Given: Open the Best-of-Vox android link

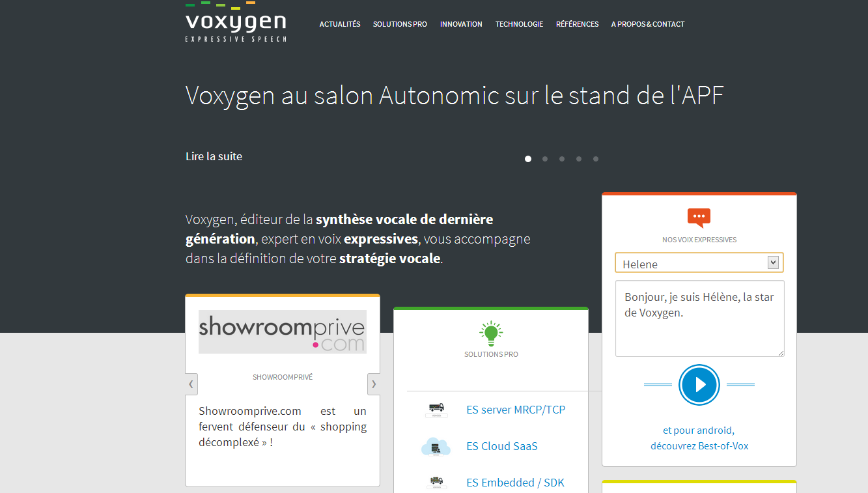Looking at the screenshot, I should pos(699,438).
